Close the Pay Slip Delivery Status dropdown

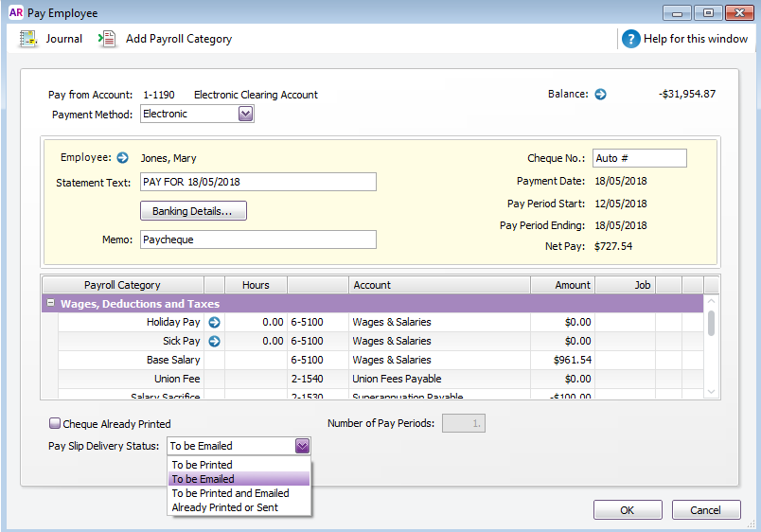click(x=302, y=446)
